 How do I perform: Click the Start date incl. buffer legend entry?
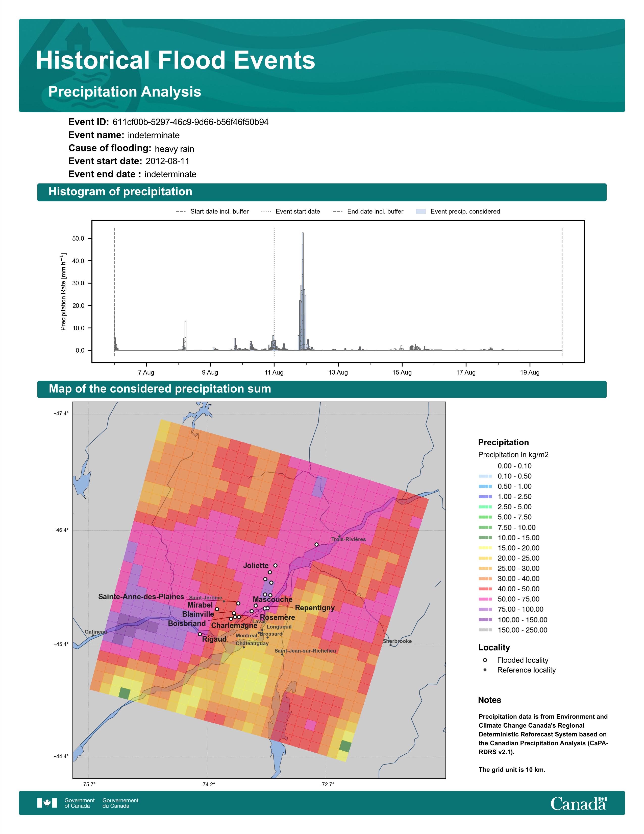(212, 212)
